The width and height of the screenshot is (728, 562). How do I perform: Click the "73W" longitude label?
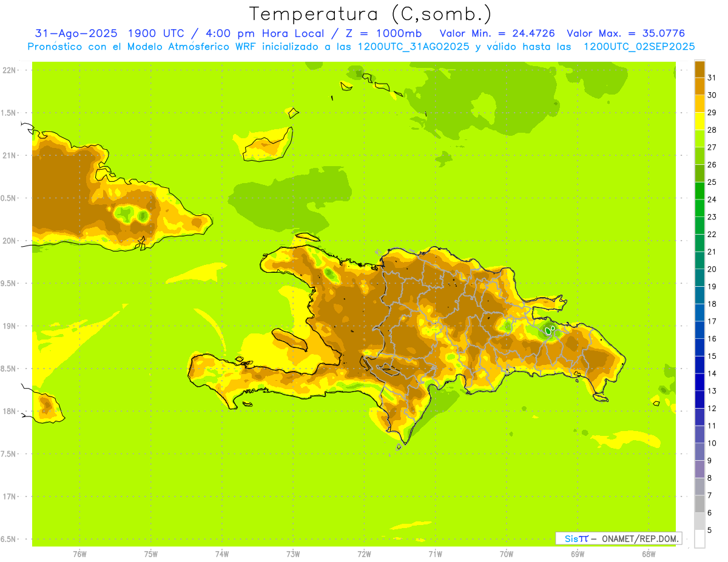point(293,554)
